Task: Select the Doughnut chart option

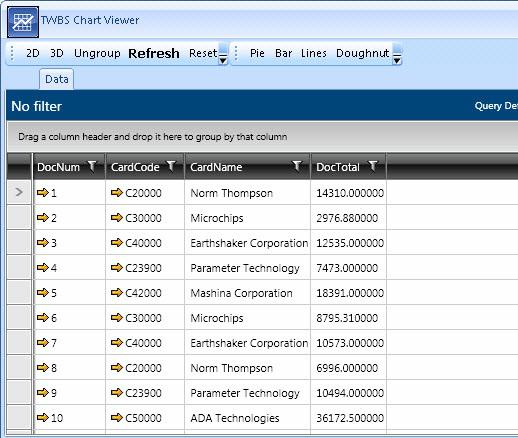Action: coord(362,53)
